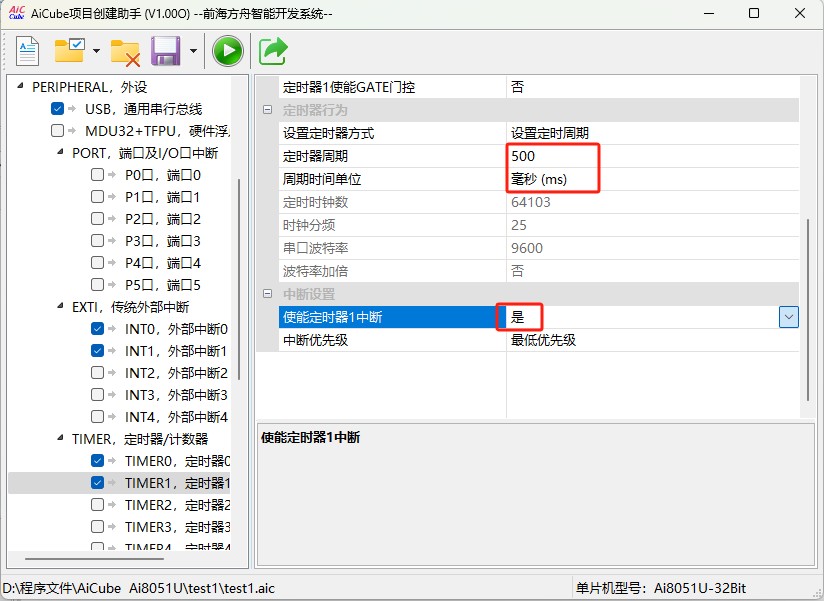The height and width of the screenshot is (601, 824).
Task: Collapse the EXTI 传统外部中断 node
Action: (x=60, y=305)
